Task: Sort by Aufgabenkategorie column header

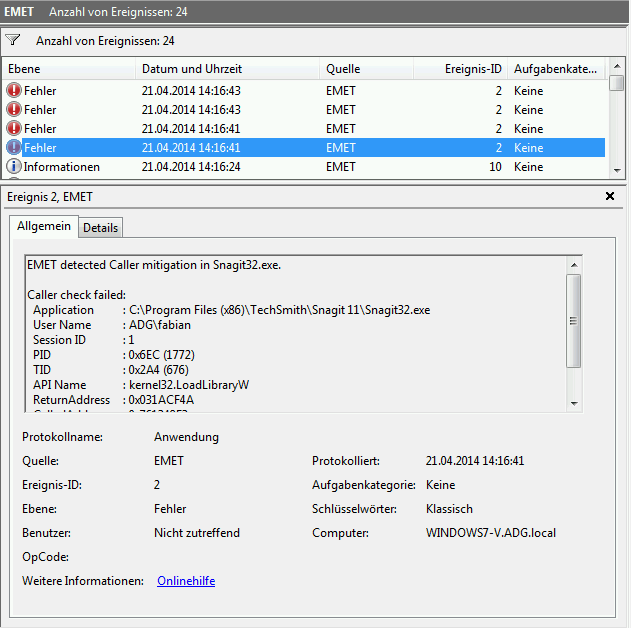Action: point(556,69)
